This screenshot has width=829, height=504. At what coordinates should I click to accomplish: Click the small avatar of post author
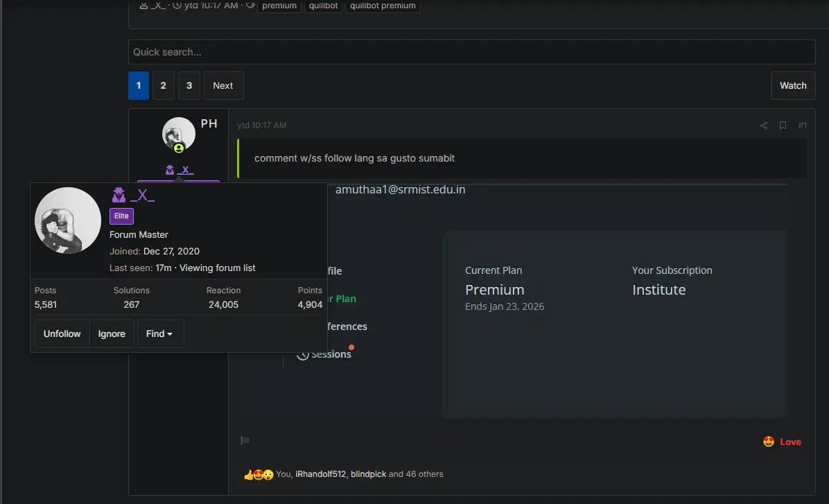(x=179, y=134)
